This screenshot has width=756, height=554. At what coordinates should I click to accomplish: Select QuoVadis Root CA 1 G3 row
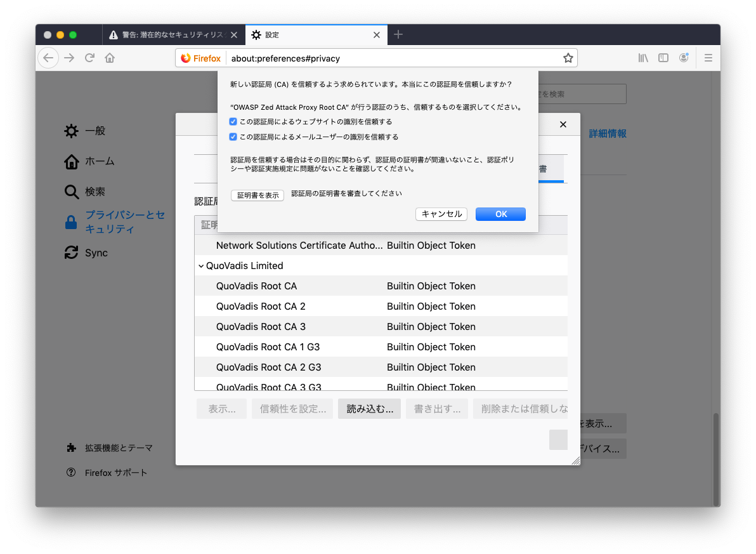click(381, 347)
